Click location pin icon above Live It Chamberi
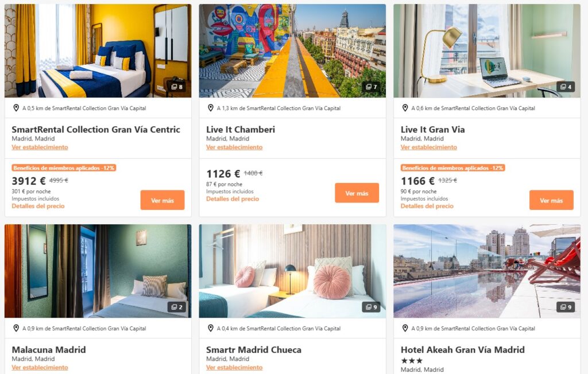The image size is (588, 374). click(211, 108)
